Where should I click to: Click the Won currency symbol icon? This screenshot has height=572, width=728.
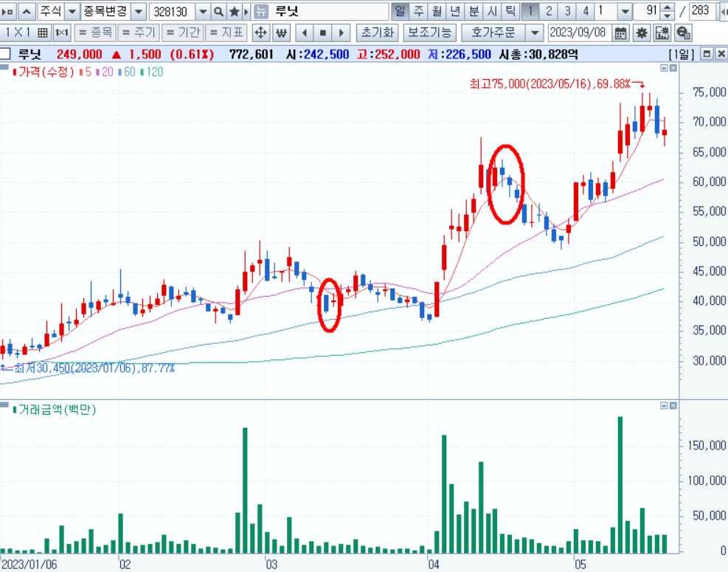pyautogui.click(x=281, y=32)
